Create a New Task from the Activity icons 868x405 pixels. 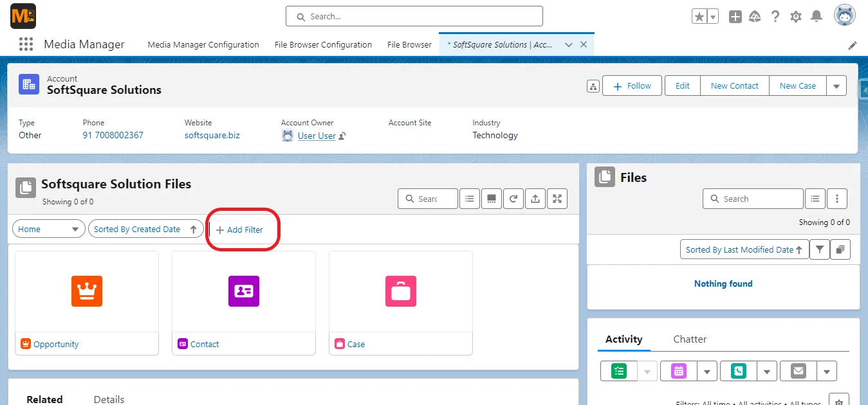point(618,371)
